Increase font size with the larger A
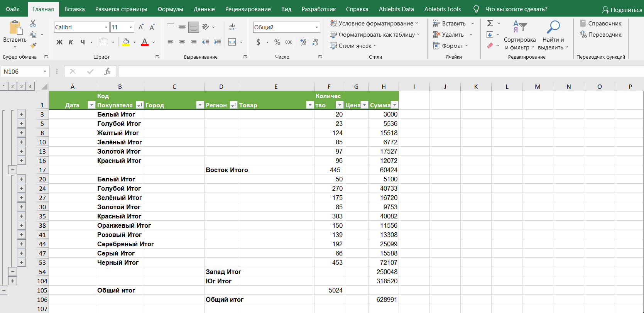 click(x=141, y=27)
